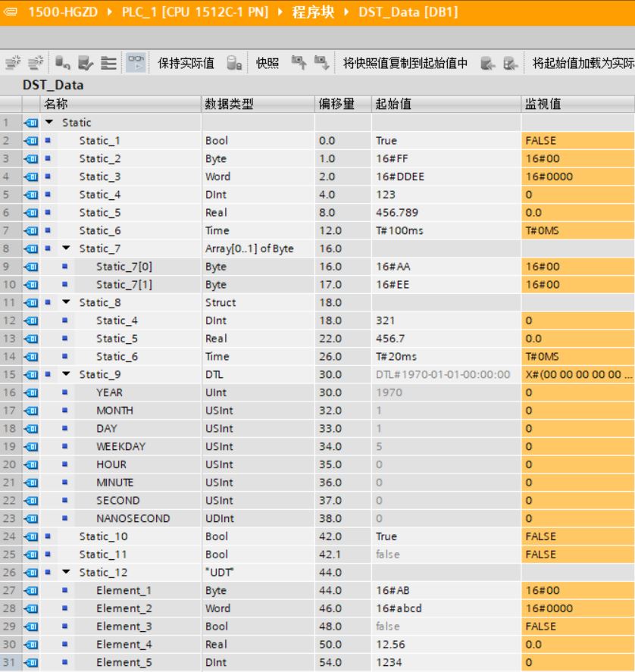Click DST_Data [DB1] in the breadcrumb
The height and width of the screenshot is (672, 635).
[408, 11]
